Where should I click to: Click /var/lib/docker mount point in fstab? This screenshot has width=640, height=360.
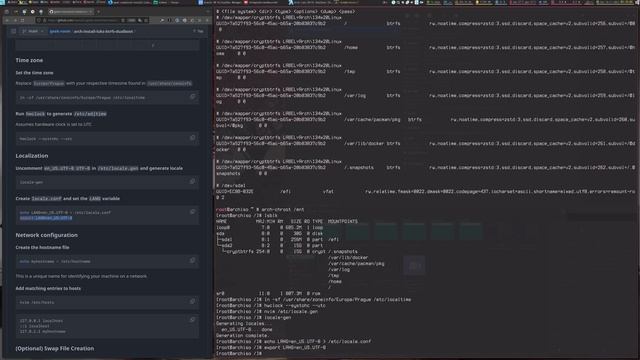coord(364,144)
